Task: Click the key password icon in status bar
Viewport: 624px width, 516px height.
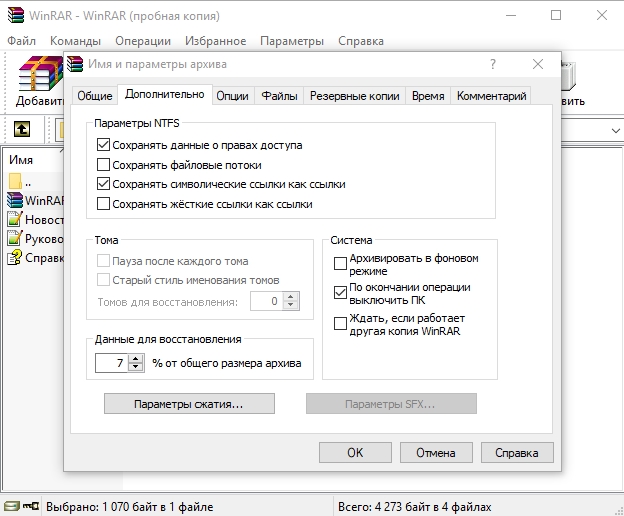Action: [30, 506]
